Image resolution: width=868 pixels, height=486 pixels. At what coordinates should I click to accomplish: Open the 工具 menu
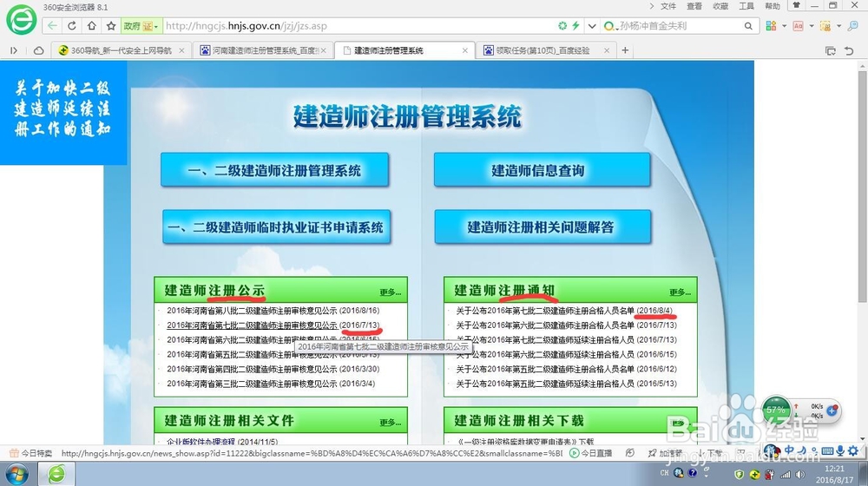[x=746, y=6]
